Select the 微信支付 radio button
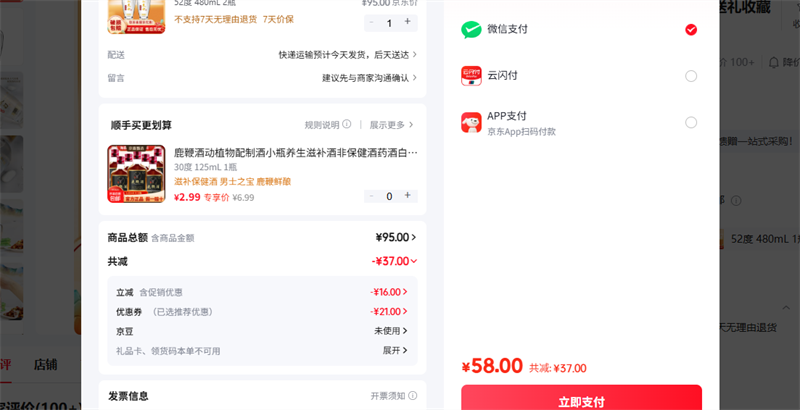Screen dimensions: 800x410 tap(691, 30)
